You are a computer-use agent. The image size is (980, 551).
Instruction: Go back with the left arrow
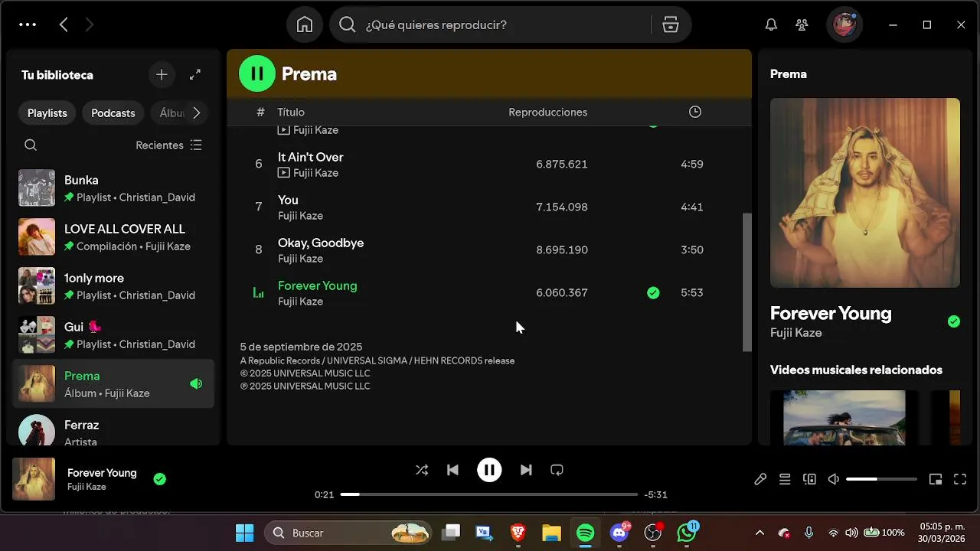click(x=64, y=24)
